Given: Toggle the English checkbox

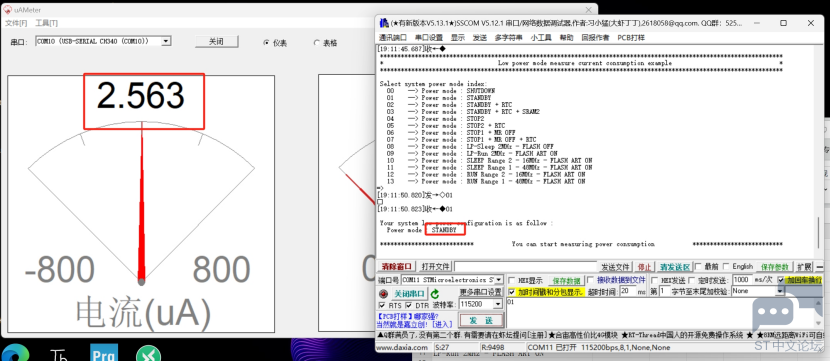Looking at the screenshot, I should [727, 267].
